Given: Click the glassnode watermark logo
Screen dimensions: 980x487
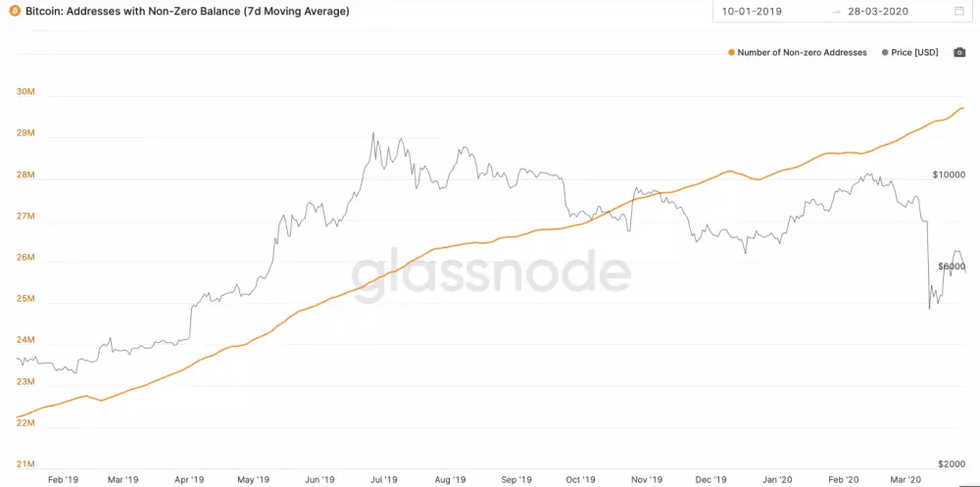Looking at the screenshot, I should (x=490, y=271).
